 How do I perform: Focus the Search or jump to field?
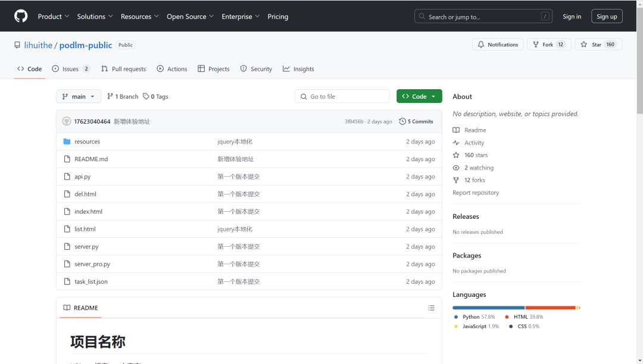tap(483, 17)
